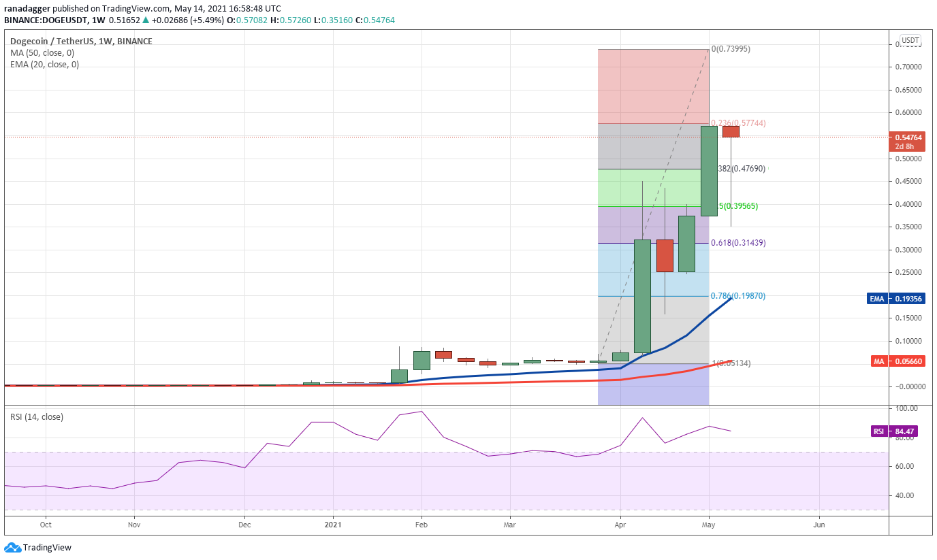Viewport: 937px width, 560px height.
Task: Click the RSI axis value 100.00
Action: 907,408
